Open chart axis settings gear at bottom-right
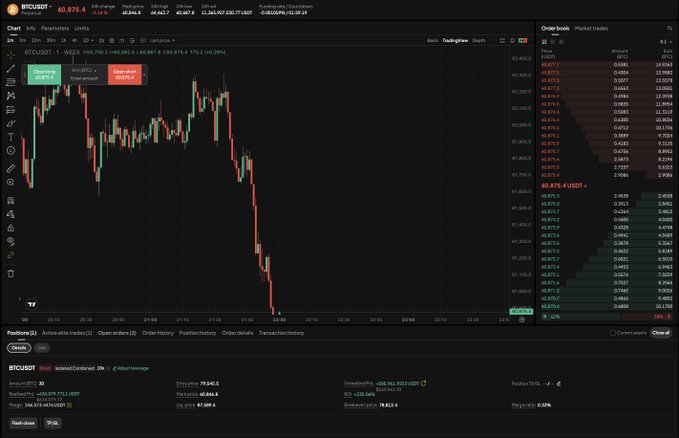 (x=522, y=320)
